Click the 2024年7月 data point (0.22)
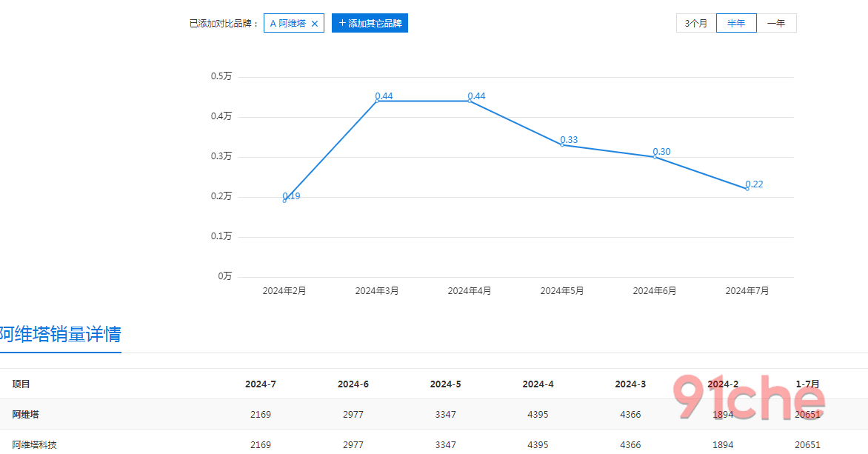This screenshot has height=454, width=868. click(747, 189)
